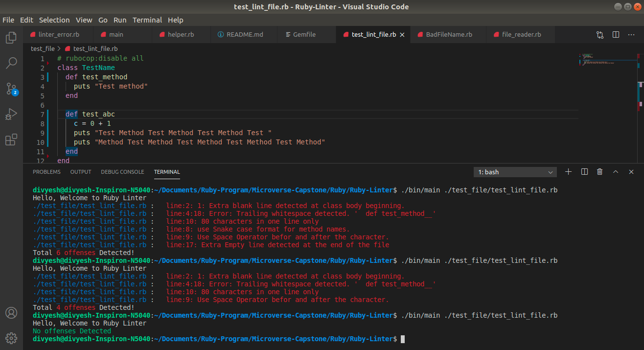Place cursor on 'def test_method' line
Viewport: 644px width, 350px height.
(96, 77)
